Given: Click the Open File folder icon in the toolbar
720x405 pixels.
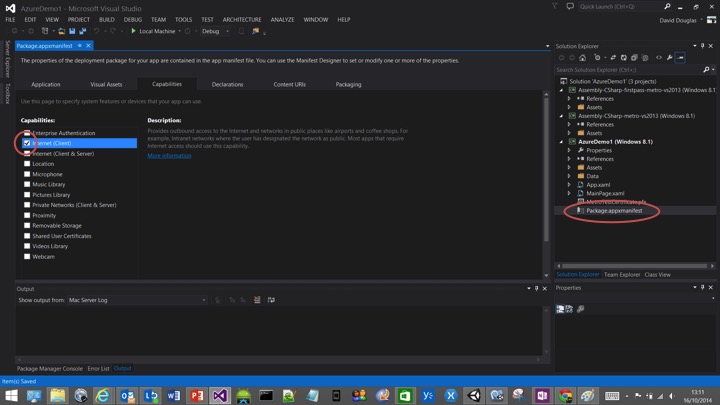Looking at the screenshot, I should click(62, 31).
